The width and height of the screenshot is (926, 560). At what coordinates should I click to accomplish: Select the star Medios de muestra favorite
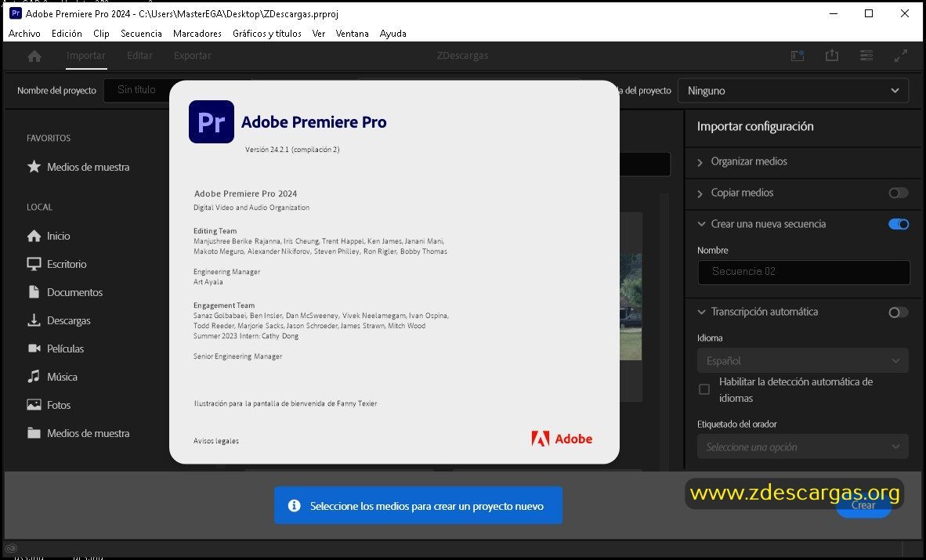coord(78,167)
